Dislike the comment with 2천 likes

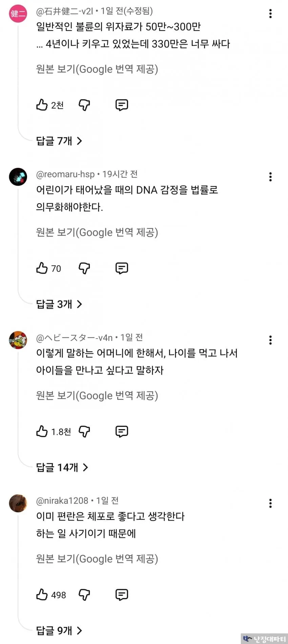pyautogui.click(x=84, y=105)
